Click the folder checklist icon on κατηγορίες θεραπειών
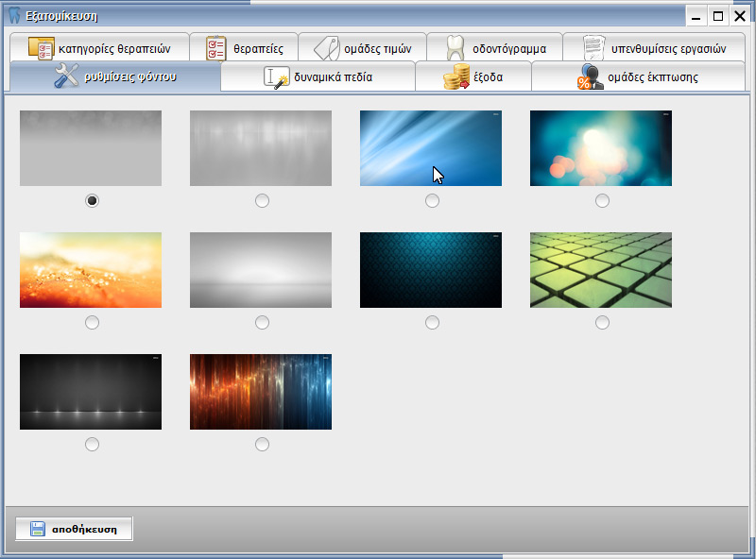 (x=42, y=48)
